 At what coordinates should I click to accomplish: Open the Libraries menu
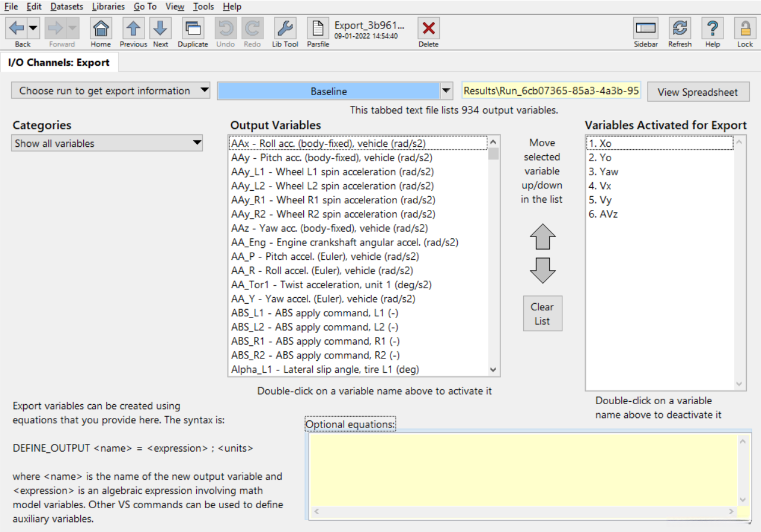(x=108, y=7)
